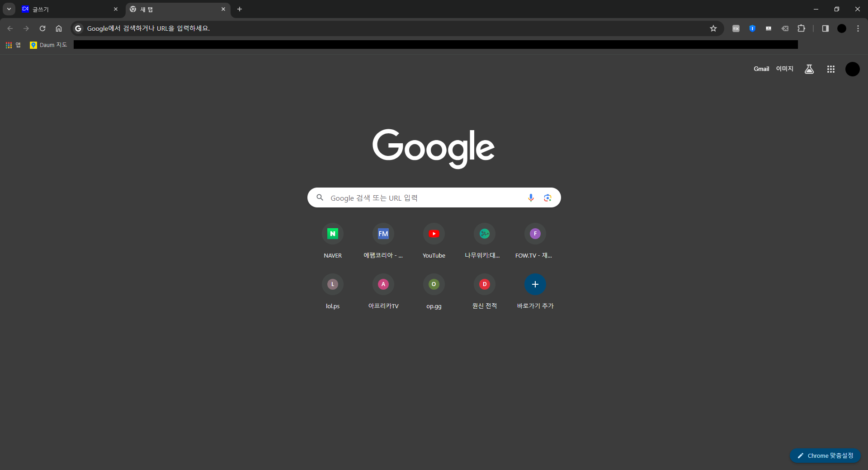Open the Google apps grid

point(831,69)
